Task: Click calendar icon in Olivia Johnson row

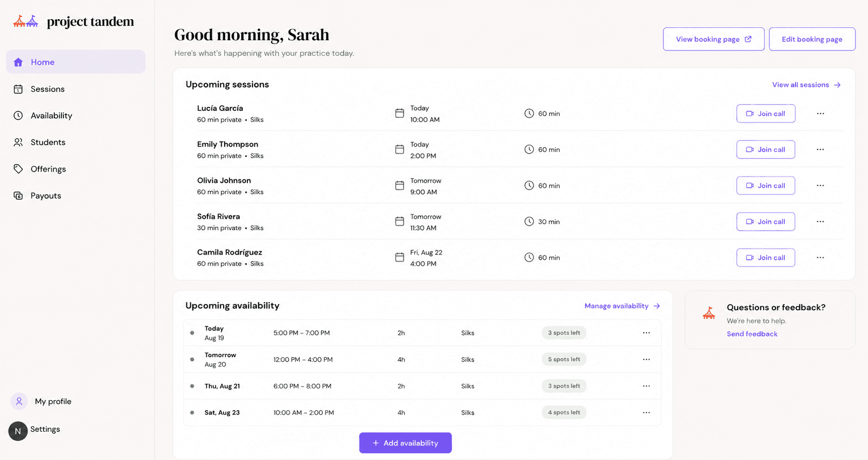Action: 399,185
